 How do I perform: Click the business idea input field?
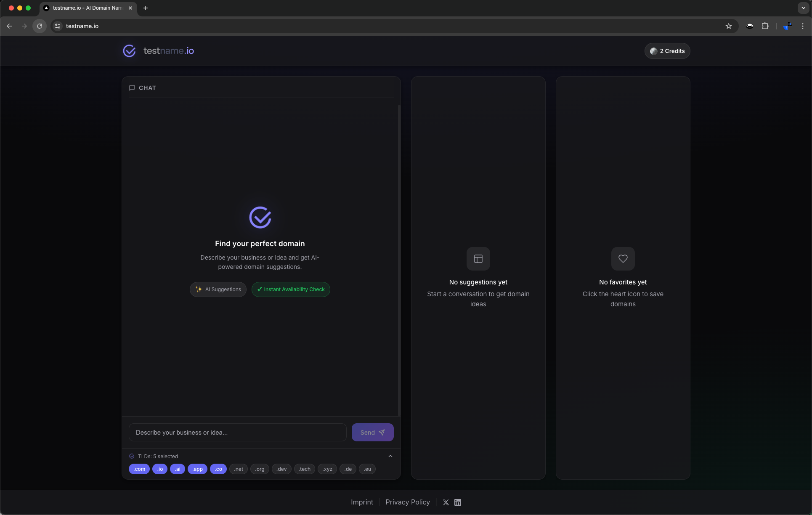coord(237,432)
